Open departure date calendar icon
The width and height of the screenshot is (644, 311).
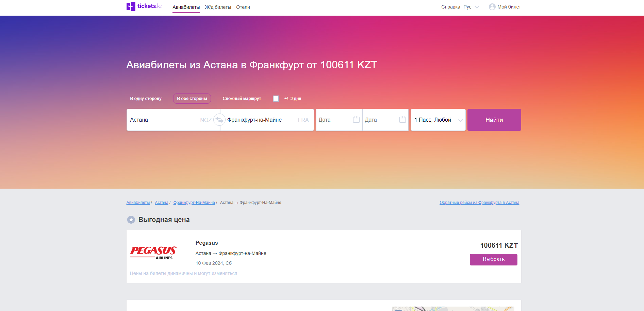tap(356, 120)
